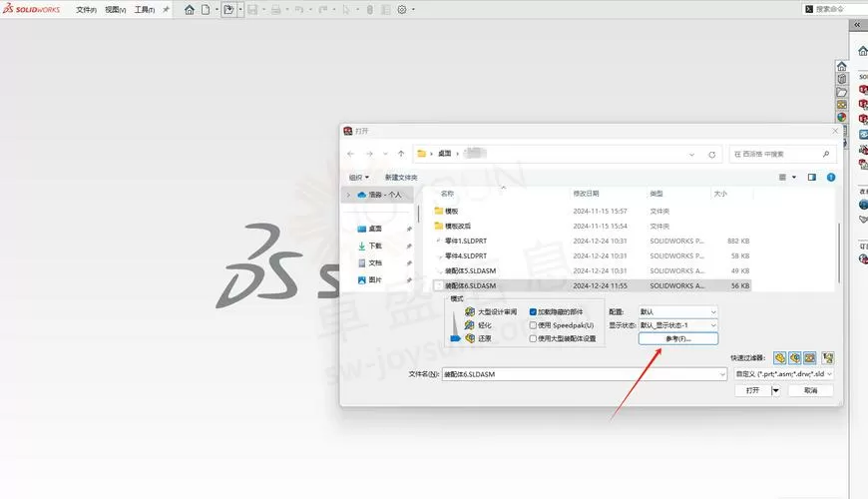Screen dimensions: 868x499
Task: Enable the 使用 Speedpak(U) checkbox
Action: (533, 325)
